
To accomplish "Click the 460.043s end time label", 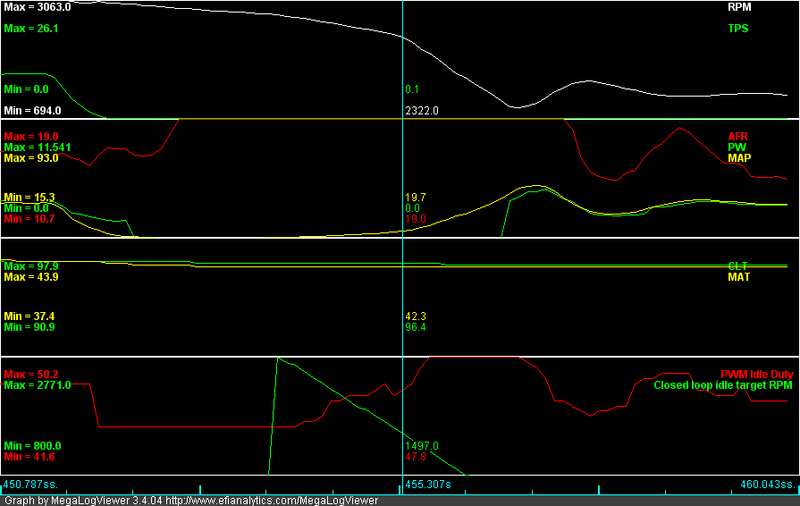I will pyautogui.click(x=768, y=484).
